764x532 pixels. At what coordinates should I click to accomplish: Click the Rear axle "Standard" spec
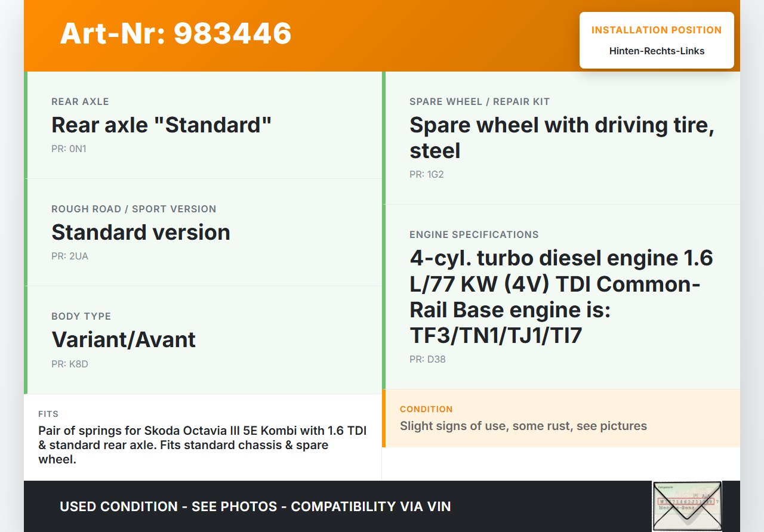tap(161, 125)
